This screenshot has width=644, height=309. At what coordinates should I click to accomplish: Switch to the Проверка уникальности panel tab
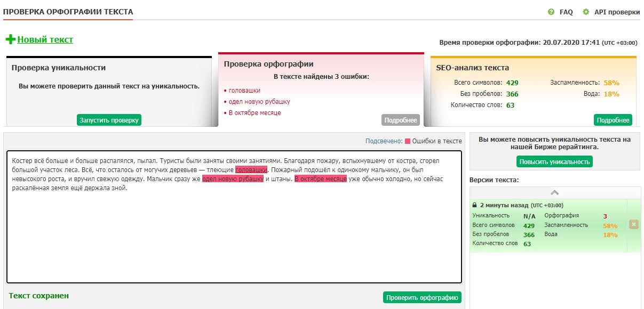point(59,68)
